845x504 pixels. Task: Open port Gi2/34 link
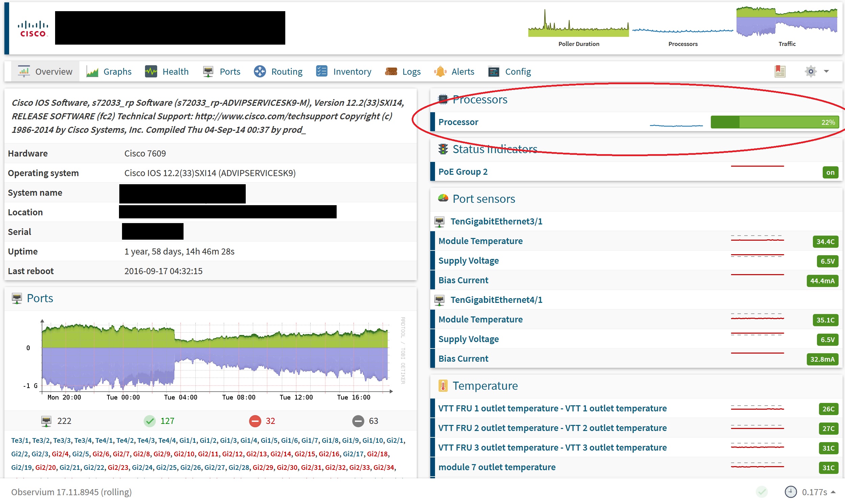coord(384,467)
